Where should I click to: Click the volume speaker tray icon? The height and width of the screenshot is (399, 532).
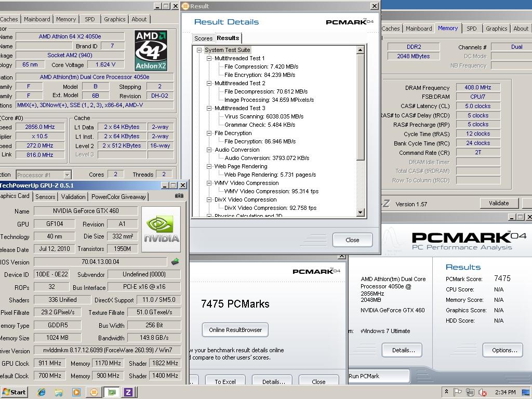click(482, 392)
